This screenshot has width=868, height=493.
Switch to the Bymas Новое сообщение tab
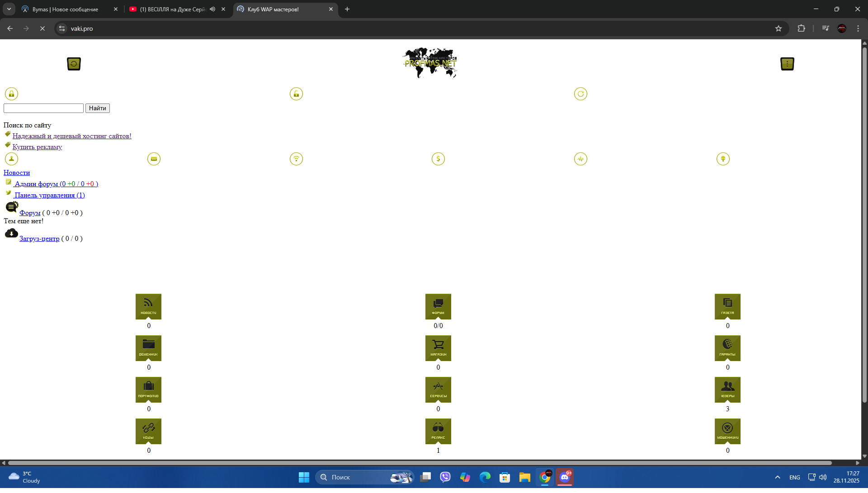[x=66, y=9]
